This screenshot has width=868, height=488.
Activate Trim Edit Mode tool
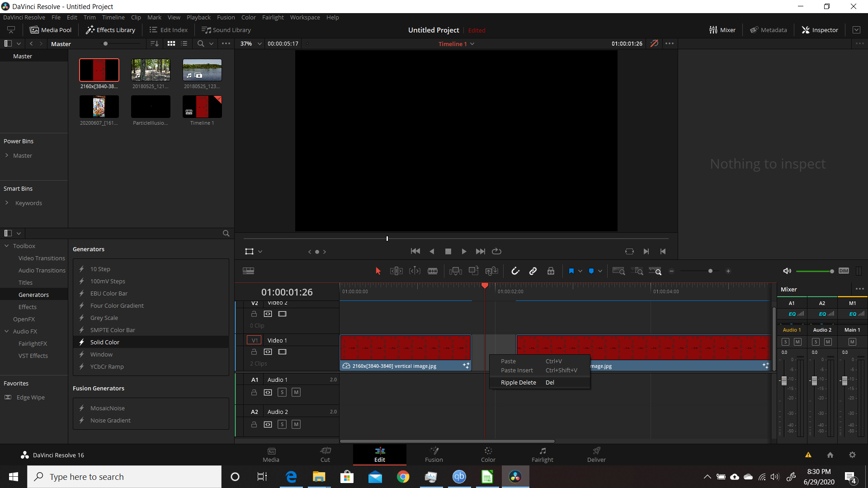pos(396,271)
